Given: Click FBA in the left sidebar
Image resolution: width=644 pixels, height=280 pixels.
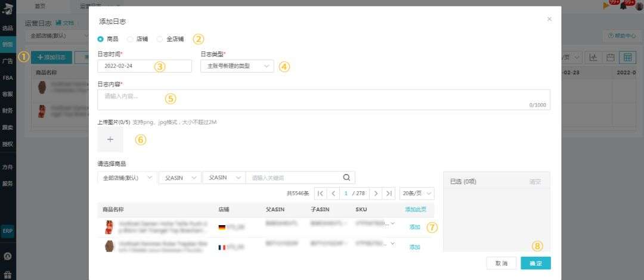Looking at the screenshot, I should click(8, 78).
